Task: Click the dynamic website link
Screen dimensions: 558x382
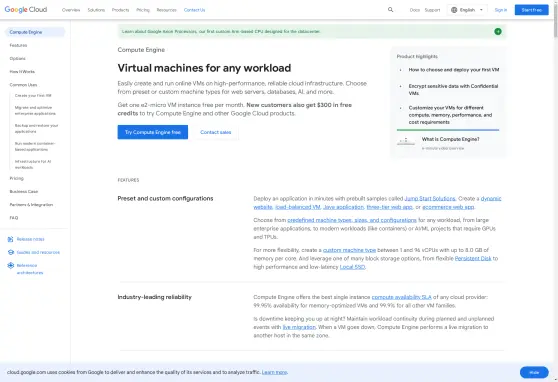Action: 491,198
